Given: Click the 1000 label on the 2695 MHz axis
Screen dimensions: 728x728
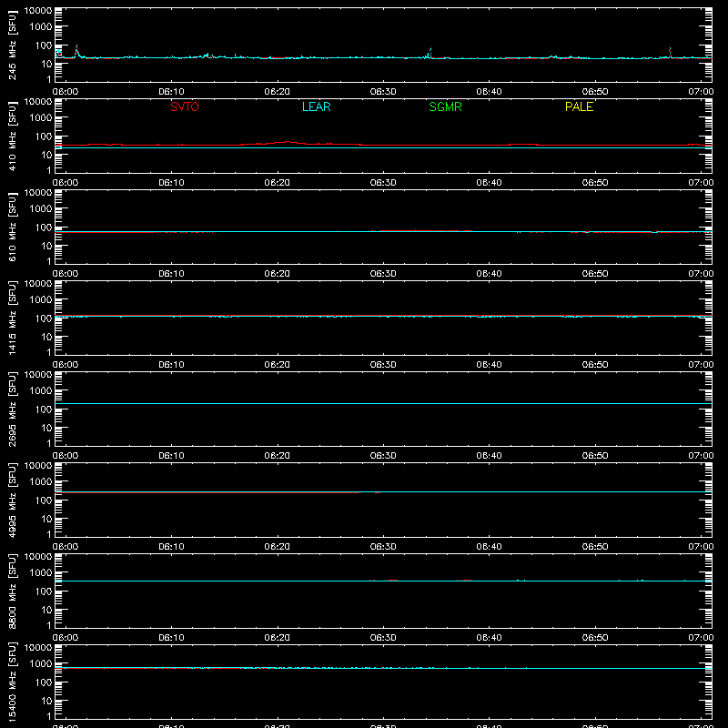Looking at the screenshot, I should pos(41,390).
